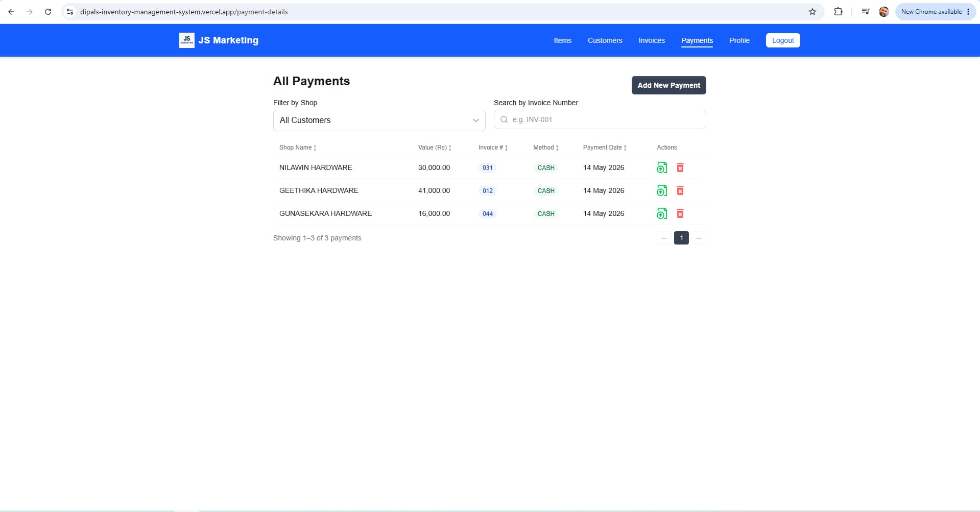Click the JS Marketing brand title
The width and height of the screenshot is (980, 512).
228,40
